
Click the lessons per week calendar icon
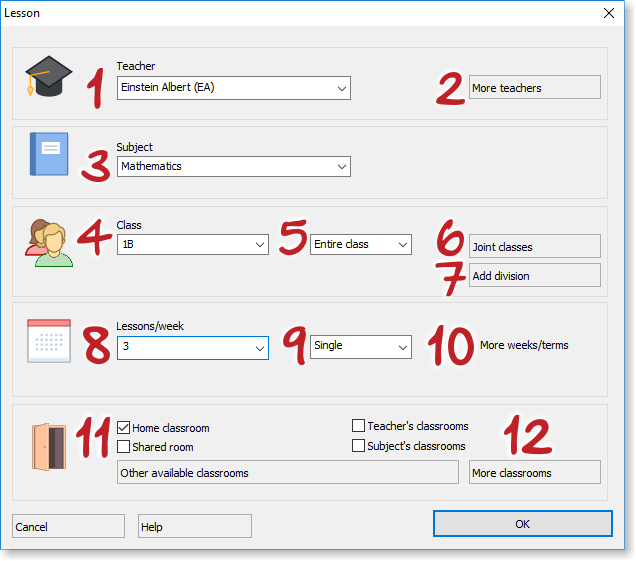(x=49, y=340)
